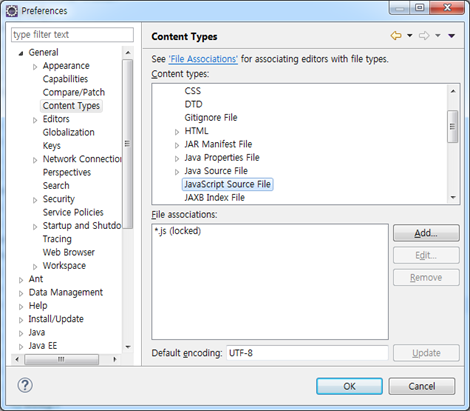The width and height of the screenshot is (470, 411).
Task: Confirm with the OK button
Action: tap(349, 386)
